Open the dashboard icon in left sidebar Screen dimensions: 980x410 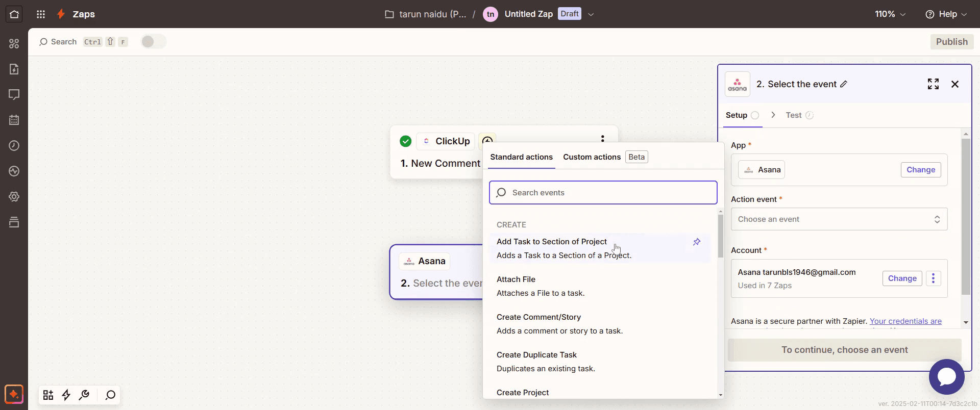(x=14, y=44)
